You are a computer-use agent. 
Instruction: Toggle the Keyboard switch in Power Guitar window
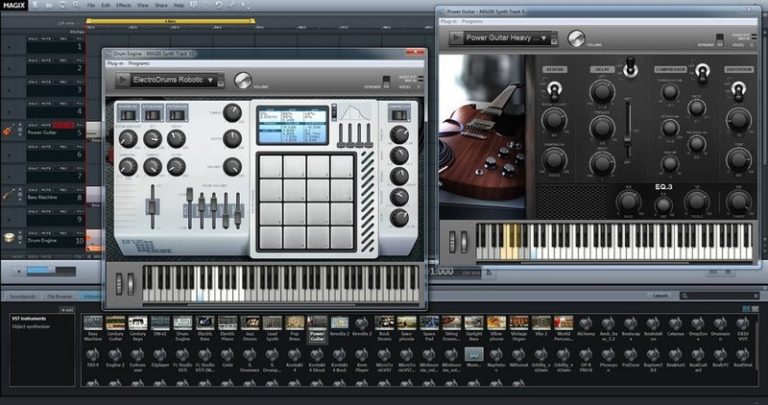719,39
